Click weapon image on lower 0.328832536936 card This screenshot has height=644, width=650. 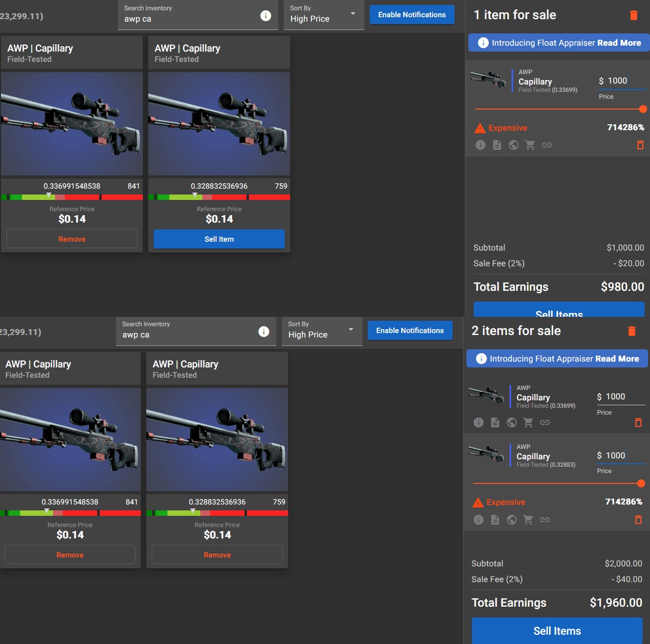click(x=217, y=440)
